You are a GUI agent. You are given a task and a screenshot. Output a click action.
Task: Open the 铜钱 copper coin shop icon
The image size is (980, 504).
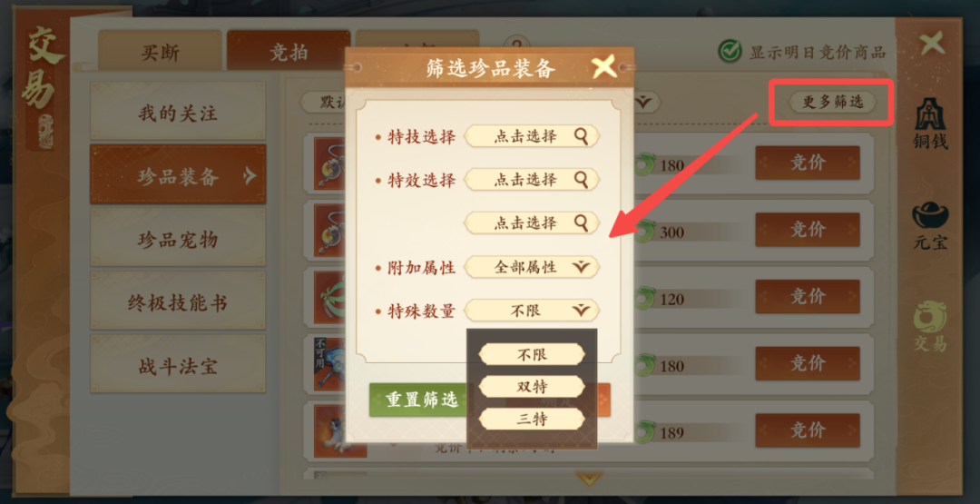(x=931, y=124)
